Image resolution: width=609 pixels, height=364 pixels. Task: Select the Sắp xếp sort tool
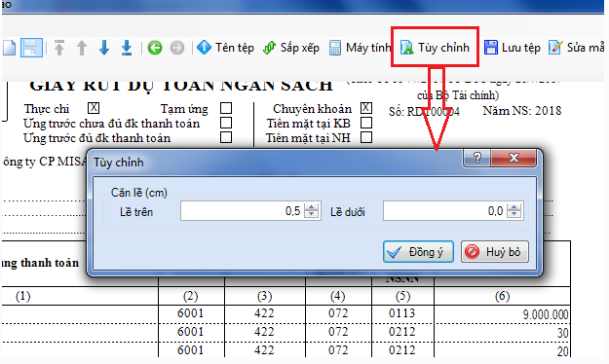click(291, 48)
